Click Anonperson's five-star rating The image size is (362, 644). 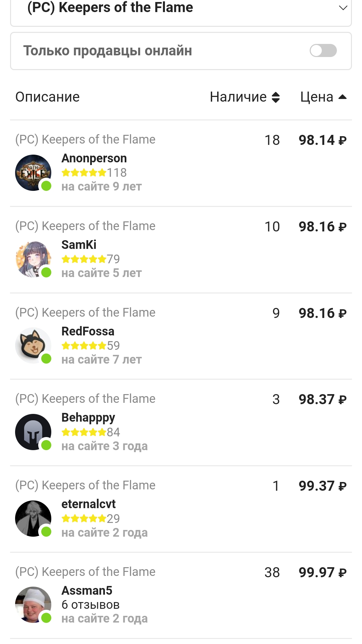tap(84, 173)
